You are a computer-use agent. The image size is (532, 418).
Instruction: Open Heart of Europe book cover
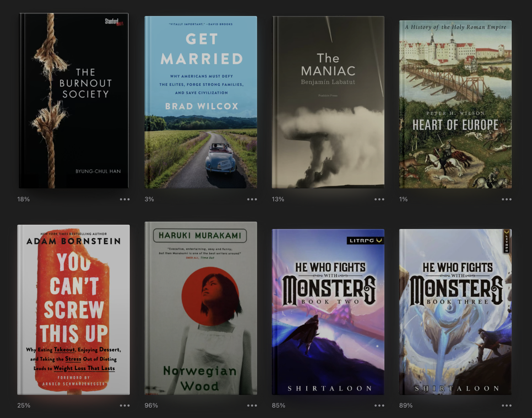click(x=455, y=104)
